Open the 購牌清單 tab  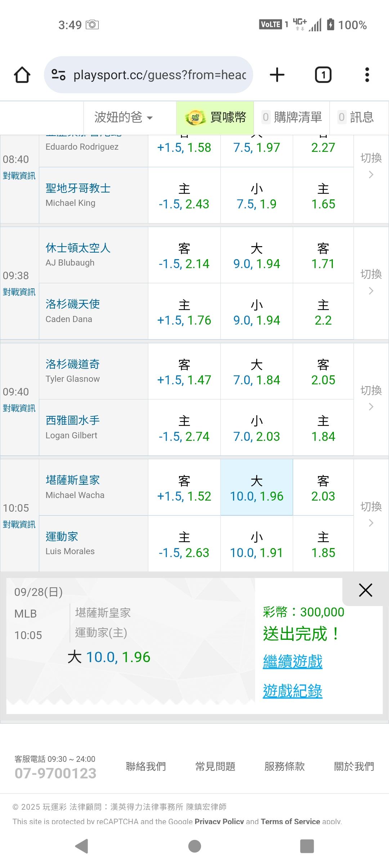pos(292,117)
